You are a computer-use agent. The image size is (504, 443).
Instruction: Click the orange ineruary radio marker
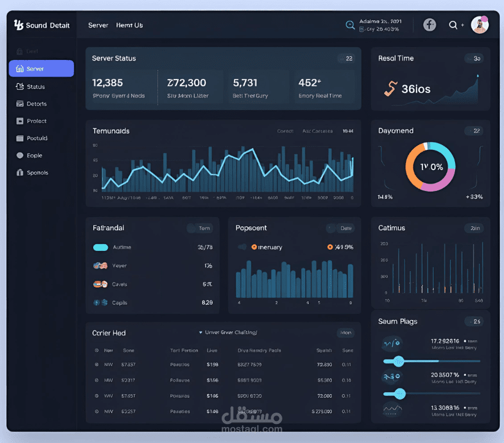click(254, 247)
